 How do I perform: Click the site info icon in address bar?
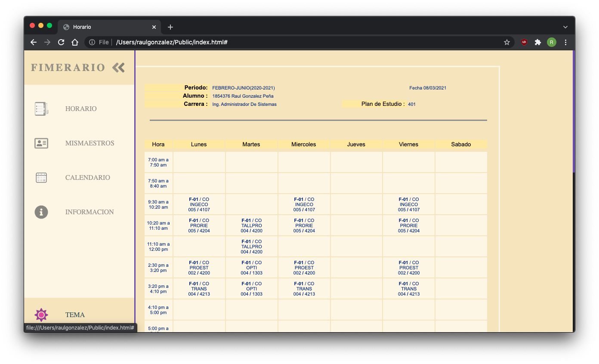point(92,42)
